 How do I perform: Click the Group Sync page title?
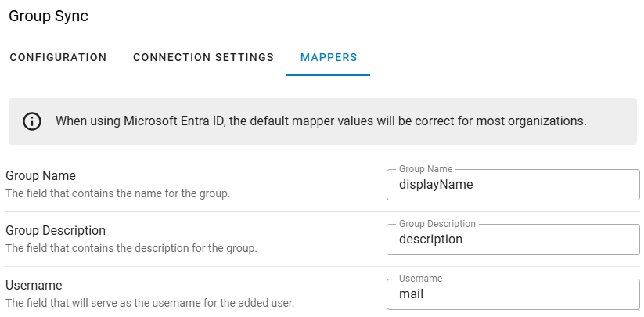pyautogui.click(x=49, y=16)
